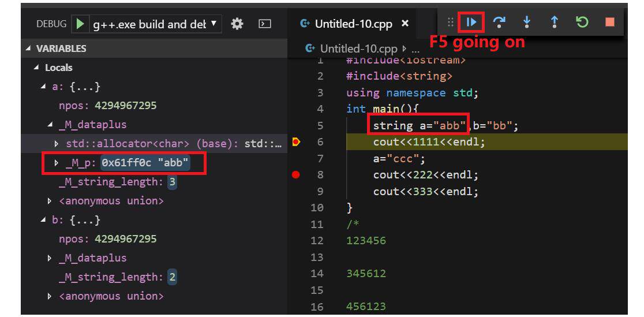Click Step Into arrow in debug toolbar
This screenshot has height=317, width=644.
coord(526,22)
